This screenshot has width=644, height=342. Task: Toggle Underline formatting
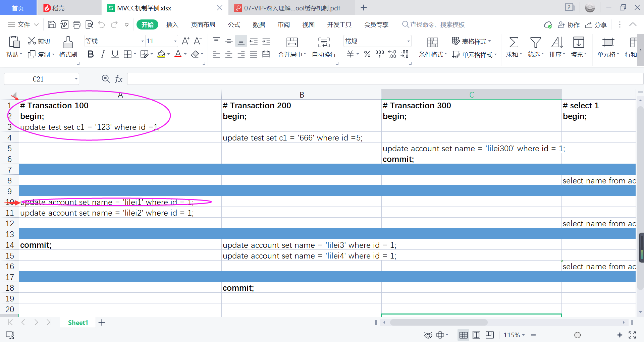pos(115,54)
